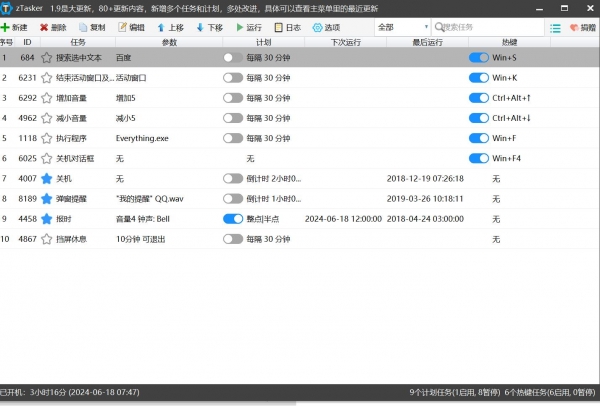Click the search magnifier icon

point(439,27)
